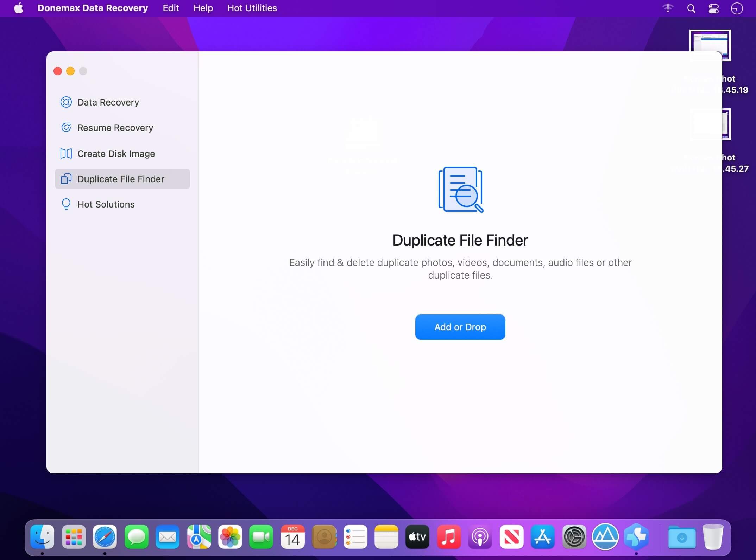Open Create Disk Image from sidebar

[x=122, y=154]
